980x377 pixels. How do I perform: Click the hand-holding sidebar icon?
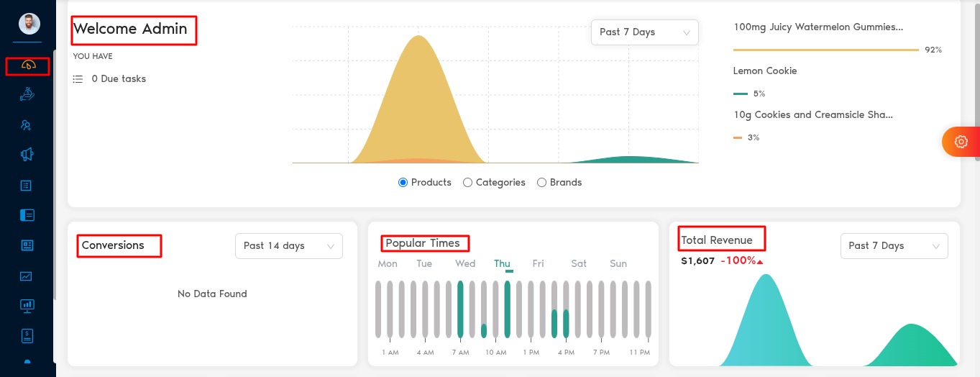[x=27, y=94]
